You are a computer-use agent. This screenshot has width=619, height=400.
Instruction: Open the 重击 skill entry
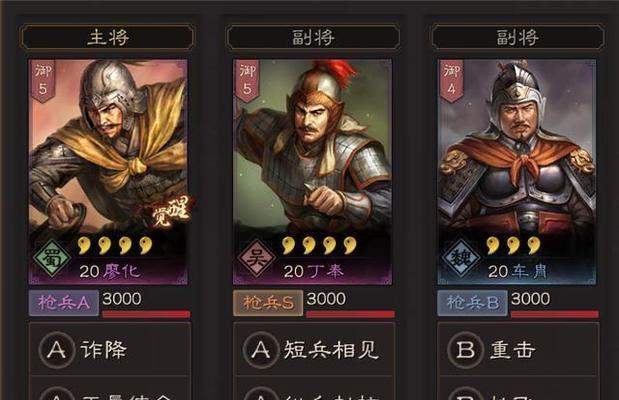(519, 349)
